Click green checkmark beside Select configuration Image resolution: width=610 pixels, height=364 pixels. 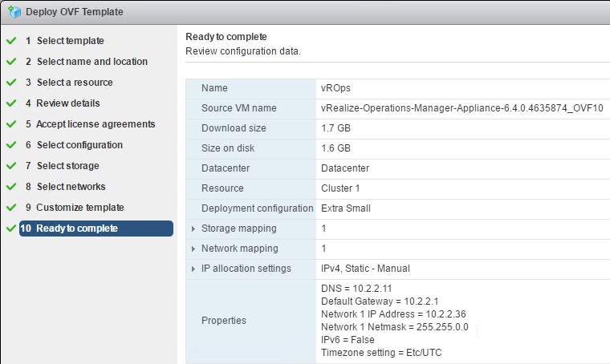click(11, 145)
